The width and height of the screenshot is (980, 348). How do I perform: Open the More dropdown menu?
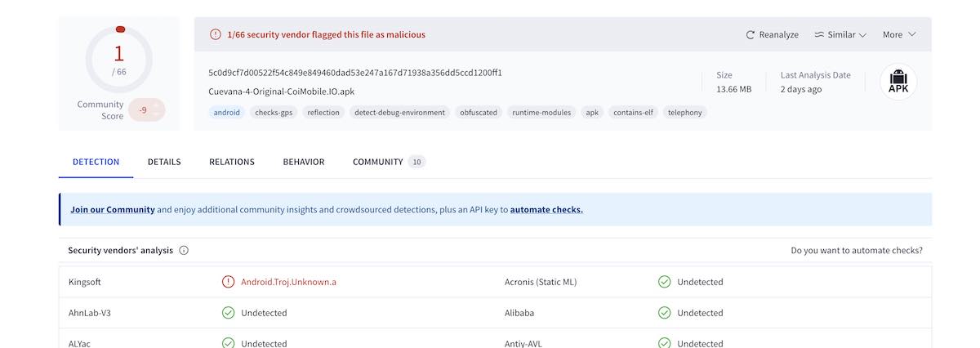click(x=899, y=35)
